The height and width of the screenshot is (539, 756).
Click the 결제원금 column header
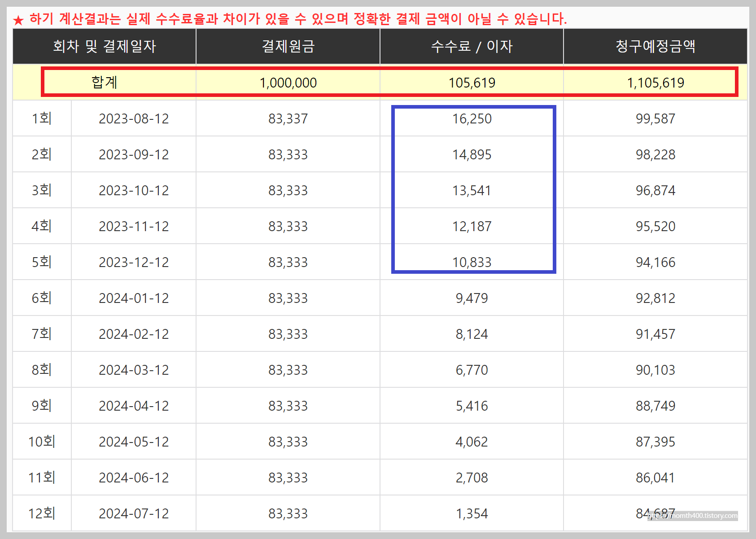point(288,46)
